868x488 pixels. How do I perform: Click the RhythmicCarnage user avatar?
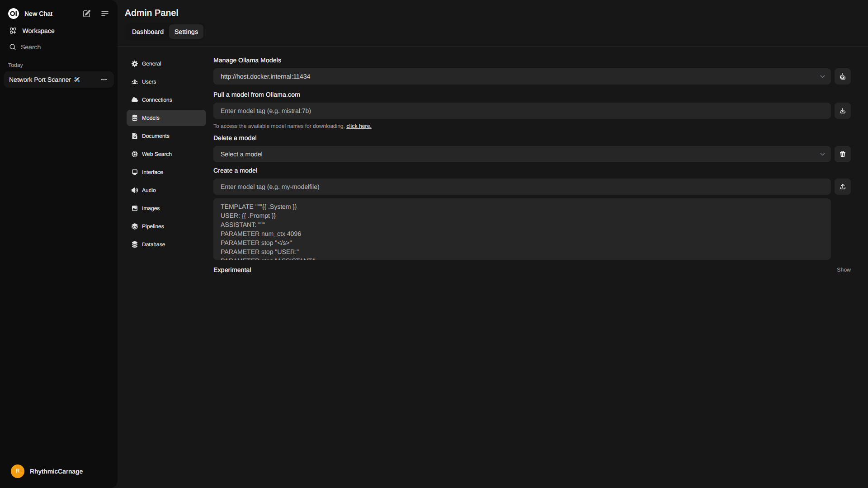tap(18, 471)
